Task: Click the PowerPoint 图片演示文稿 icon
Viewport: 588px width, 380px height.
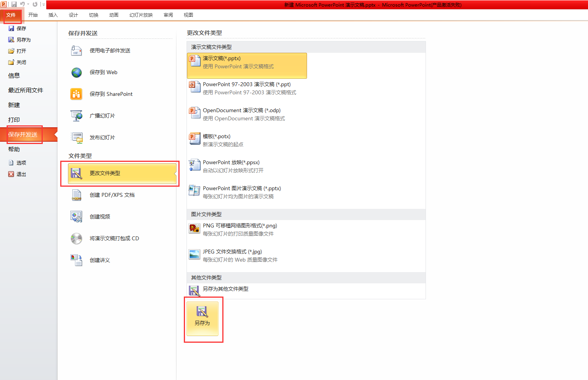Action: pos(194,191)
